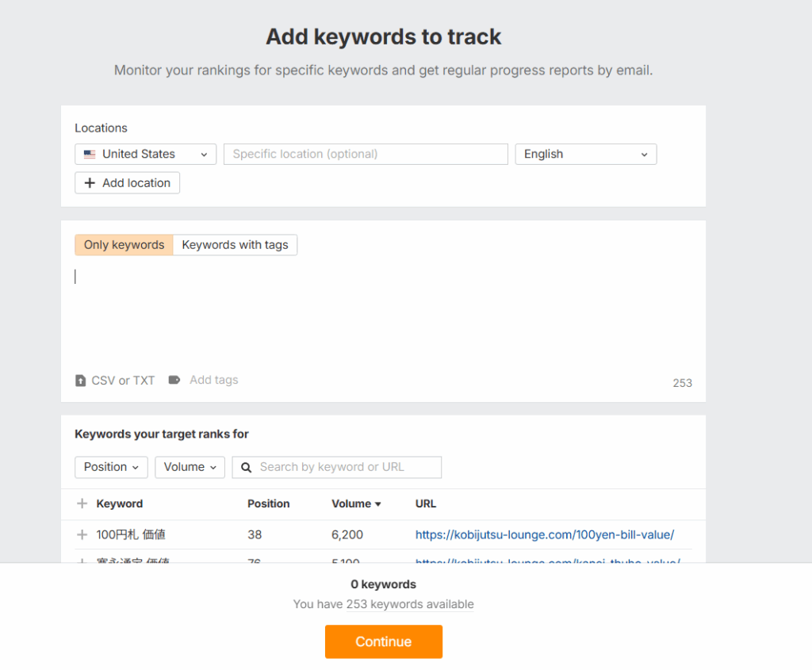This screenshot has width=812, height=670.
Task: Expand the Position filter dropdown
Action: click(111, 467)
